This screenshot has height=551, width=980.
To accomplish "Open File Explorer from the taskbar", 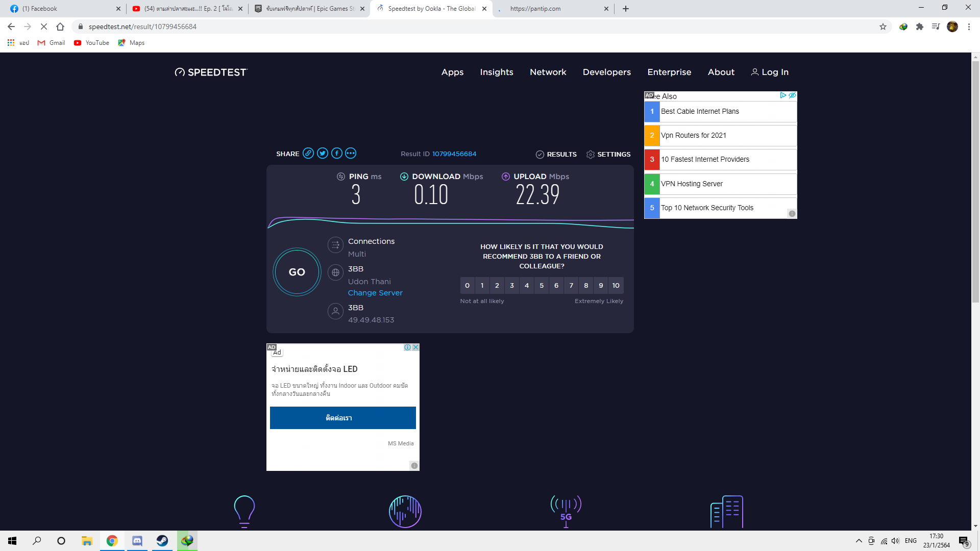I will [87, 541].
